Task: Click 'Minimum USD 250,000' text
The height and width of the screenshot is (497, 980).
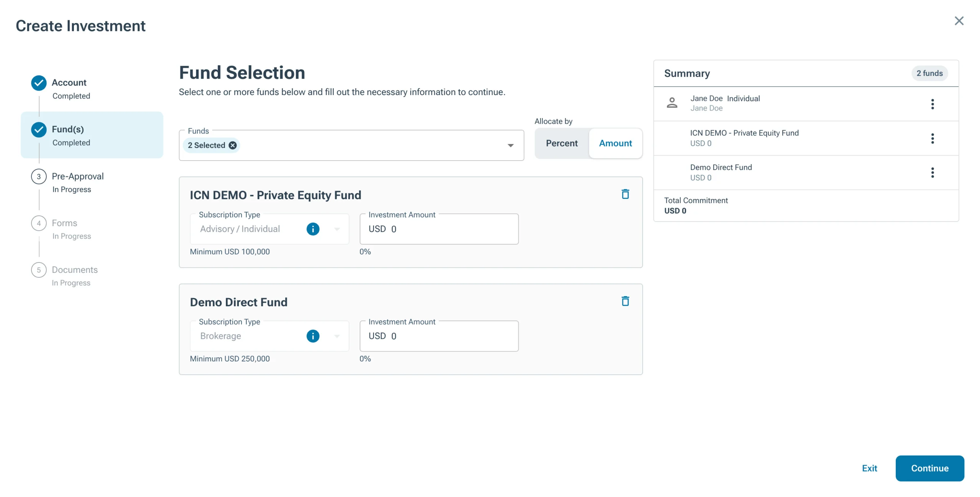Action: tap(230, 359)
